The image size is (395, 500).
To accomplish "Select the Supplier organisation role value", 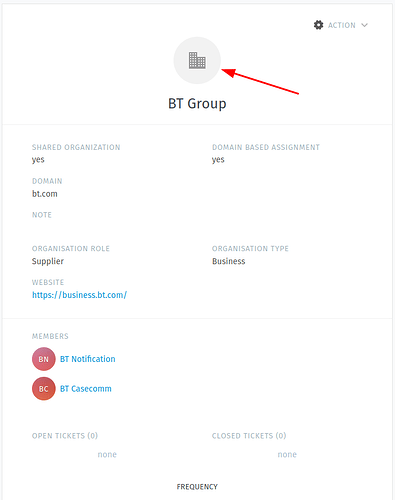I will click(48, 261).
